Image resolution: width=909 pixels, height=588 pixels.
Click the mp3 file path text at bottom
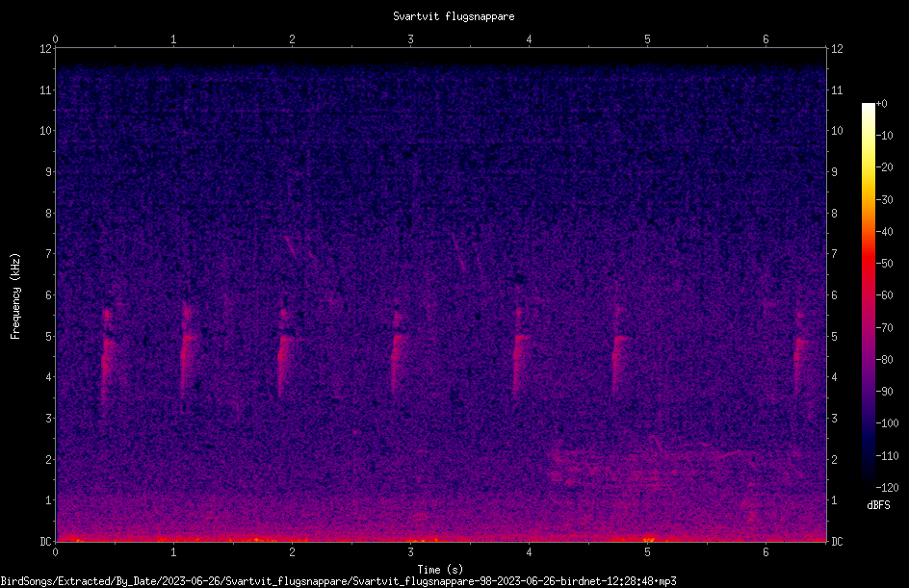pyautogui.click(x=339, y=581)
